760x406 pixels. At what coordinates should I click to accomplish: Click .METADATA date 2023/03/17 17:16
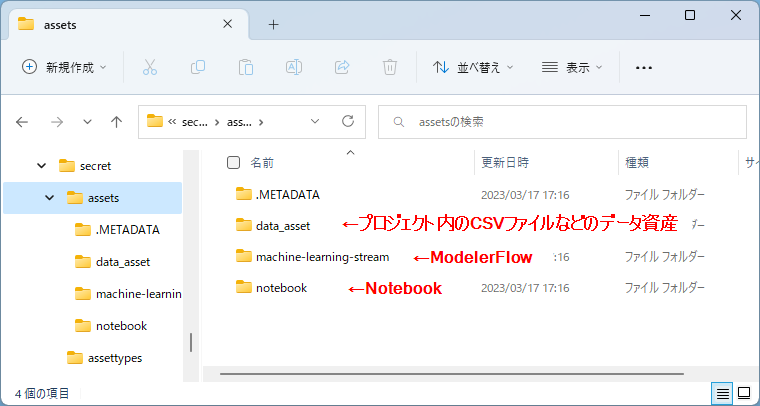(x=525, y=195)
